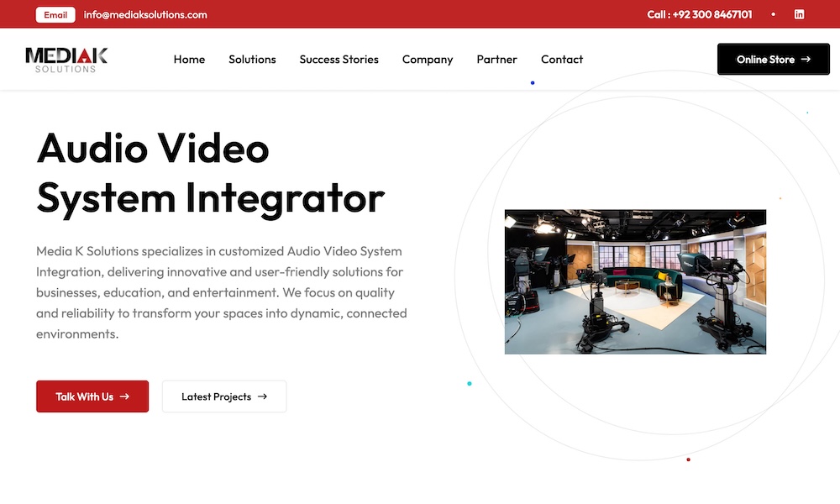Click the Latest Projects button
Viewport: 840px width, 504px height.
click(x=224, y=396)
